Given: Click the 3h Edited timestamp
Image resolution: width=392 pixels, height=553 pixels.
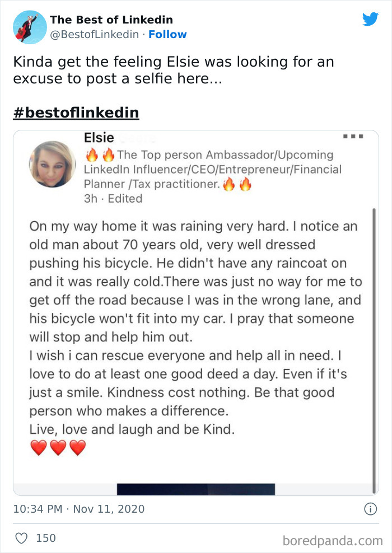Looking at the screenshot, I should (x=113, y=198).
